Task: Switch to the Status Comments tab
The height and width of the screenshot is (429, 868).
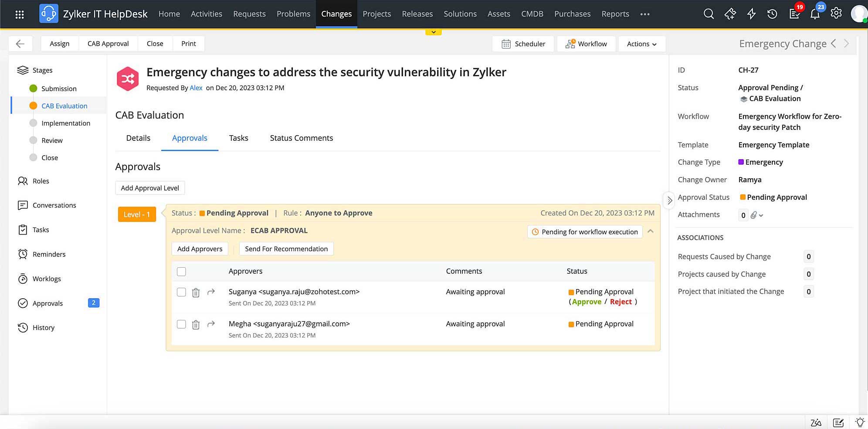Action: tap(301, 138)
